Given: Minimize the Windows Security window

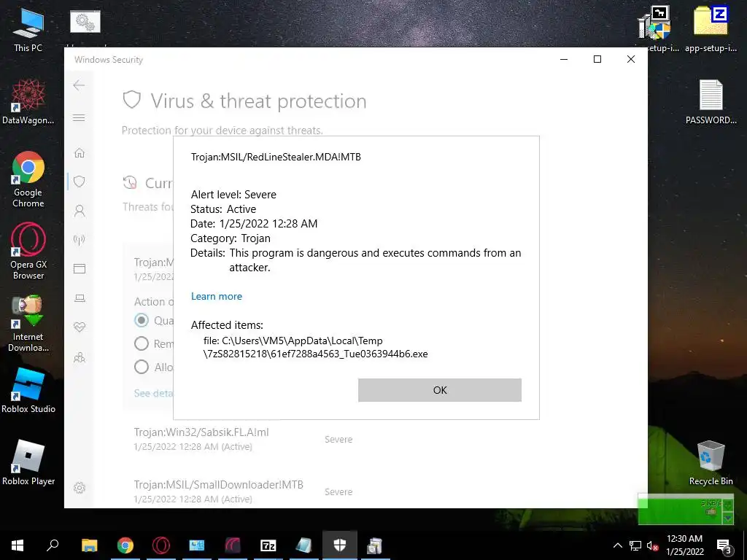Looking at the screenshot, I should 564,59.
